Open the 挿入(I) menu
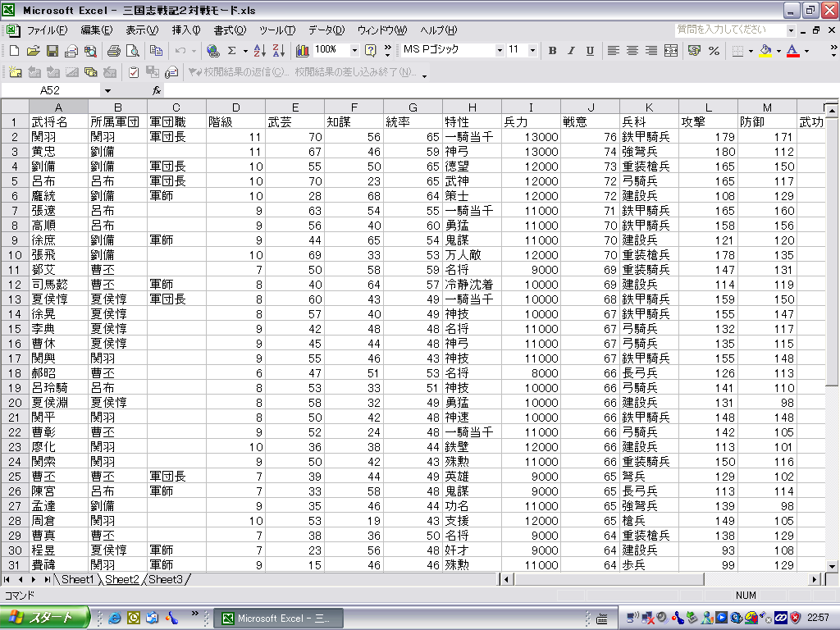840x630 pixels. pos(186,30)
